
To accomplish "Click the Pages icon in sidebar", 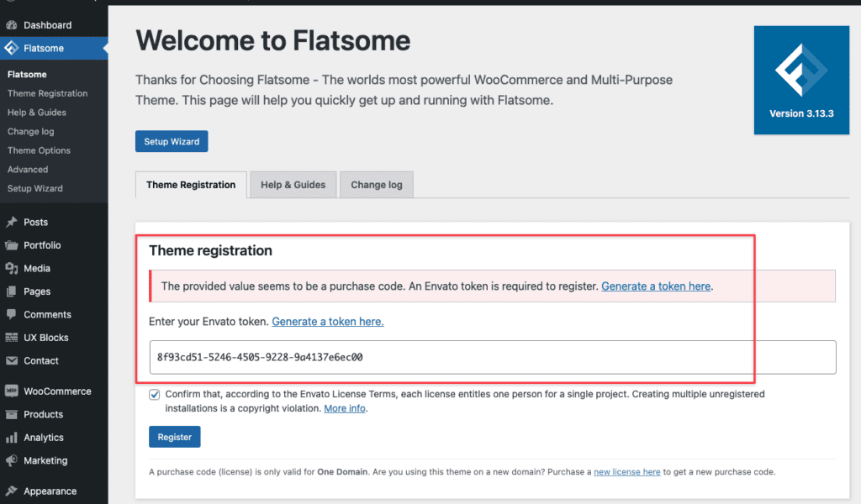I will click(x=12, y=291).
